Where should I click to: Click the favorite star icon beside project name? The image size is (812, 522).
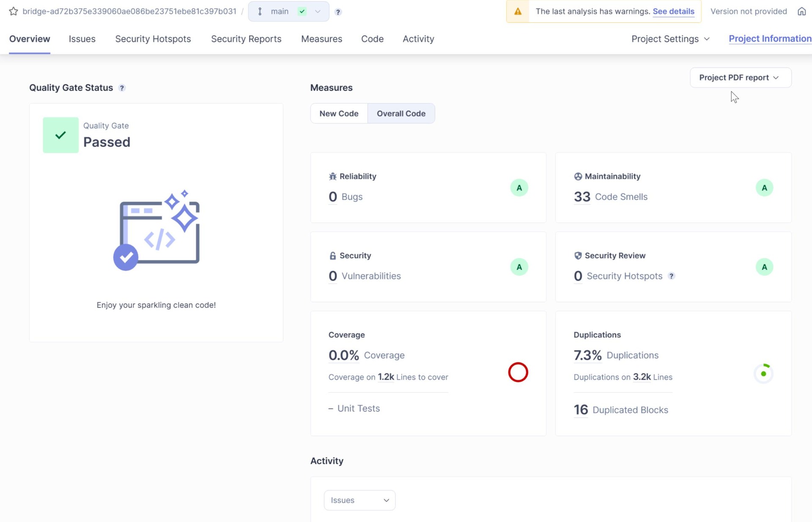pos(14,11)
